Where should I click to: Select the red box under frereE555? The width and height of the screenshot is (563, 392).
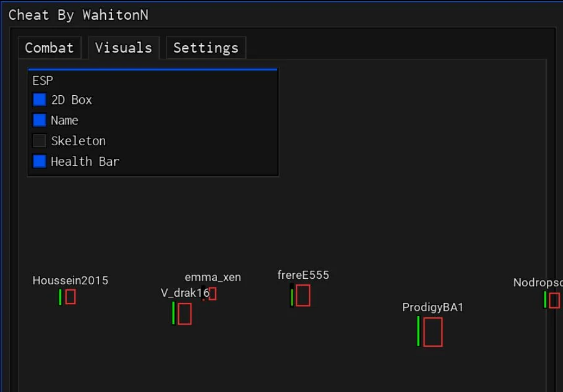(x=303, y=296)
